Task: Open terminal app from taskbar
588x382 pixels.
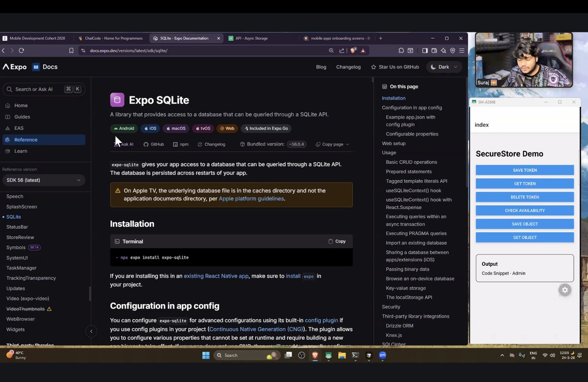Action: 355,356
